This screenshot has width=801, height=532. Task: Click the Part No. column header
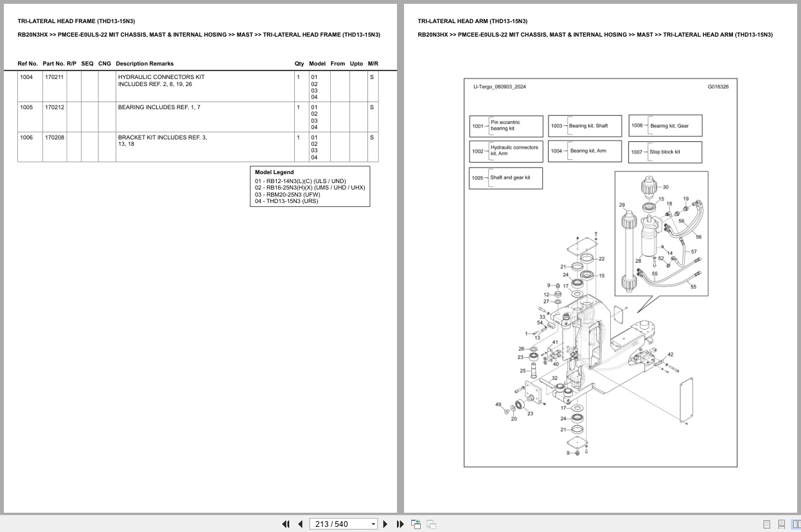[53, 64]
